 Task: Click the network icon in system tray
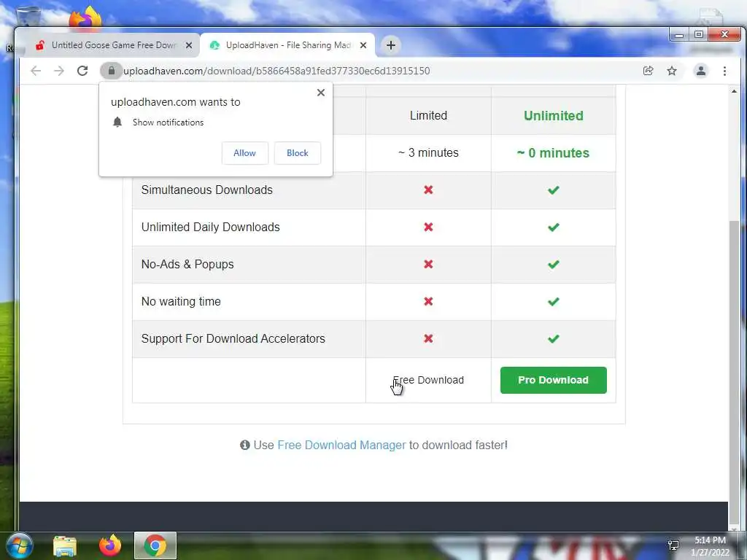(x=673, y=545)
